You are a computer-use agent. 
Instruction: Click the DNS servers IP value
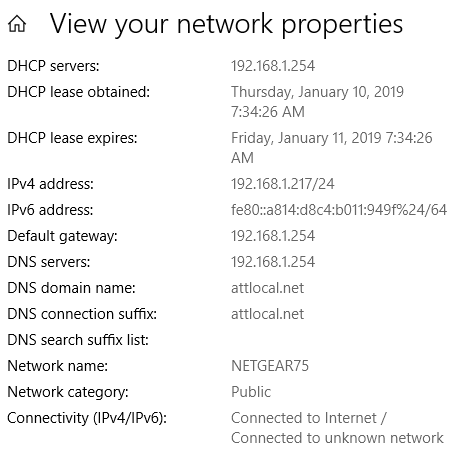[x=273, y=262]
